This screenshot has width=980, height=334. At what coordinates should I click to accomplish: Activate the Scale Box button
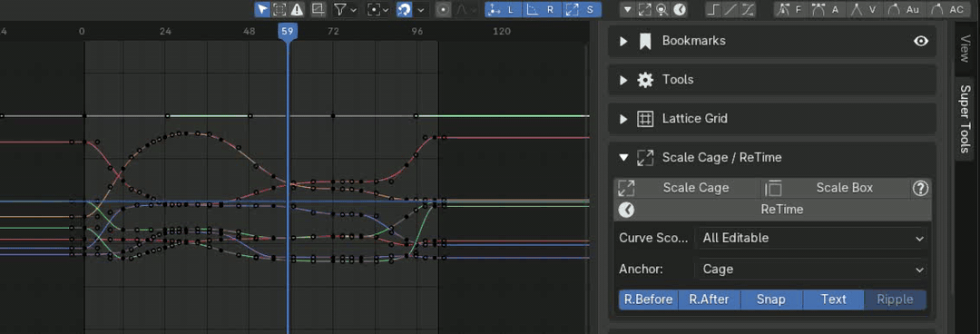click(x=837, y=188)
